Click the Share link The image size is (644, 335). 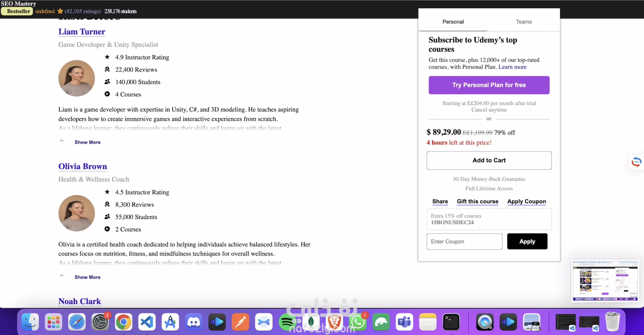click(440, 201)
